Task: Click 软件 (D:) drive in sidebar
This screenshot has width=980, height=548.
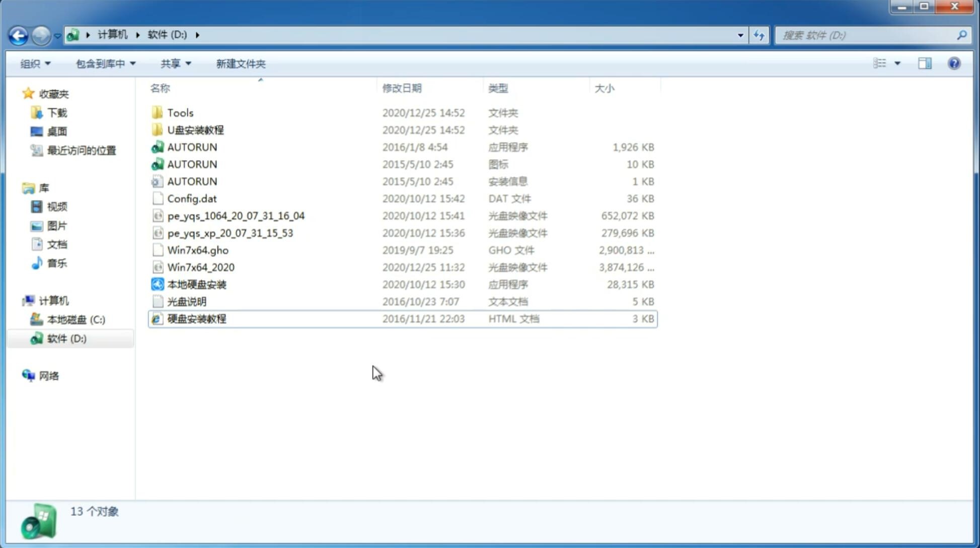Action: [66, 338]
